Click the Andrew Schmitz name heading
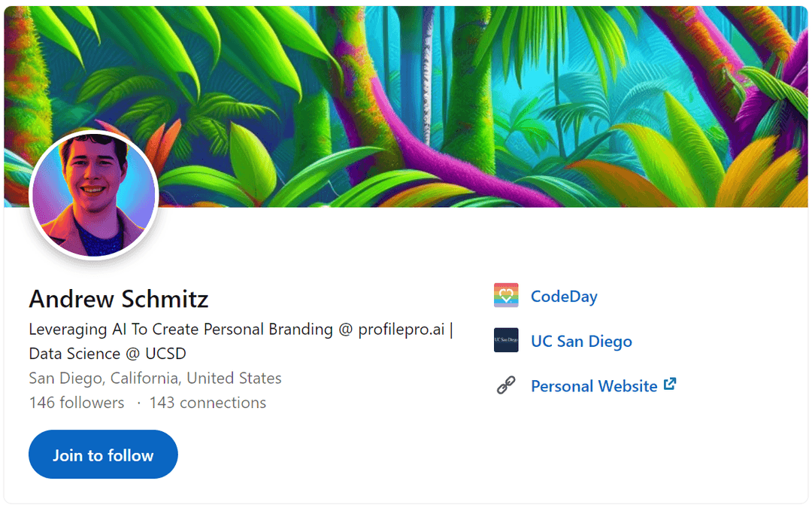Viewport: 812px width, 508px height. tap(119, 300)
